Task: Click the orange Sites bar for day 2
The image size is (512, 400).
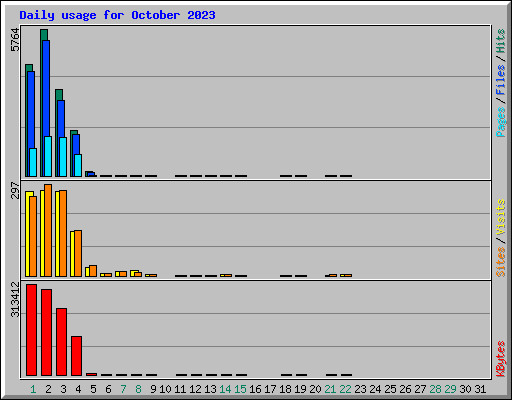Action: 48,230
